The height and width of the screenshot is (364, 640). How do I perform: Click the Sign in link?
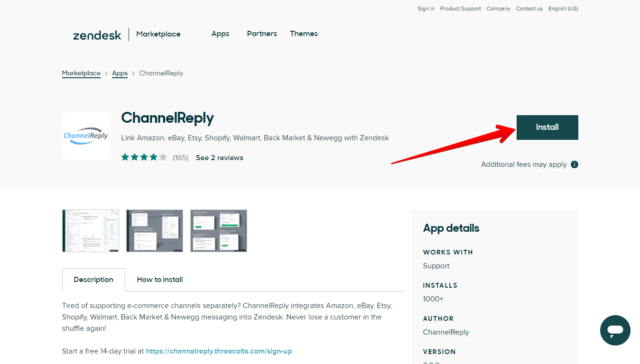click(x=426, y=9)
